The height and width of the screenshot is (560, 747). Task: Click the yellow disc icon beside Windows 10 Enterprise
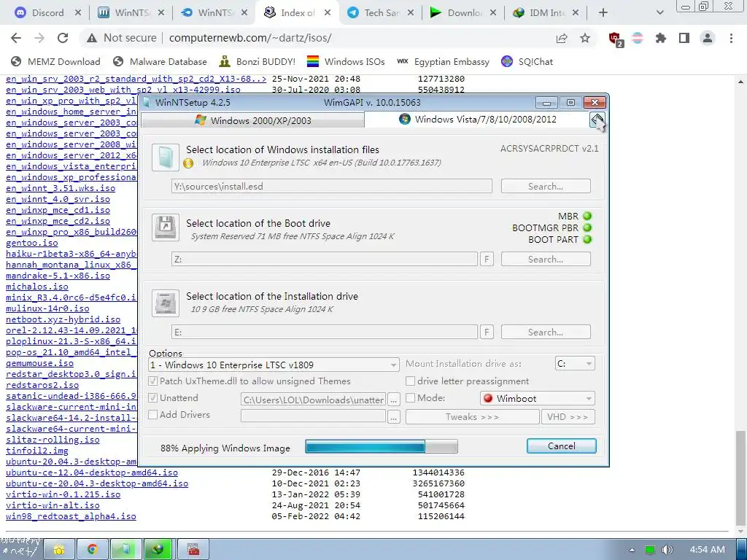click(x=188, y=163)
